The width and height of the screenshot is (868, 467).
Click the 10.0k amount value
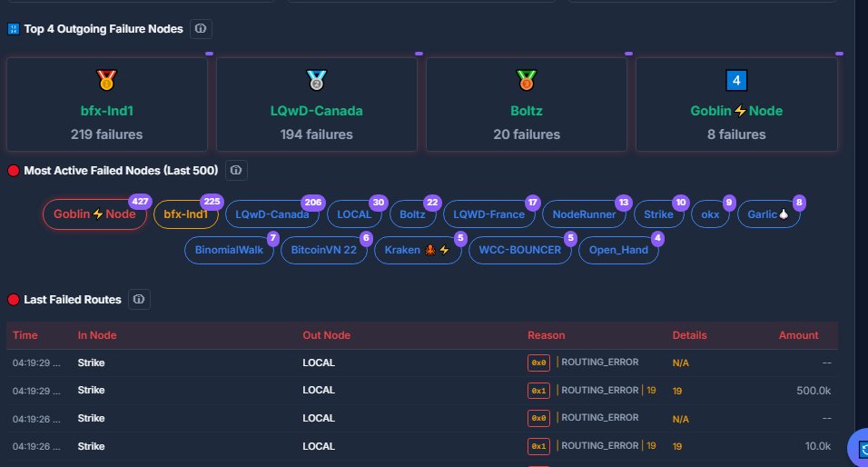818,446
